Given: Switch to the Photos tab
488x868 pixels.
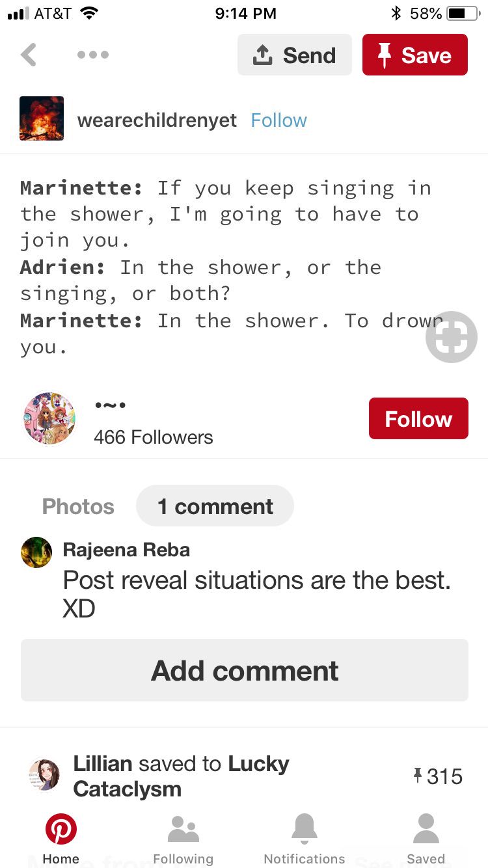Looking at the screenshot, I should tap(78, 506).
